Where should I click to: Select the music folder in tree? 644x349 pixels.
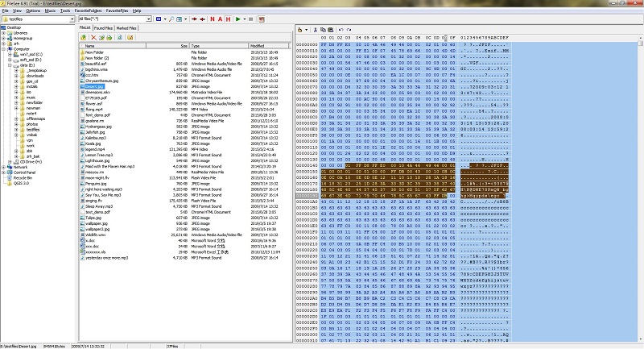[31, 98]
